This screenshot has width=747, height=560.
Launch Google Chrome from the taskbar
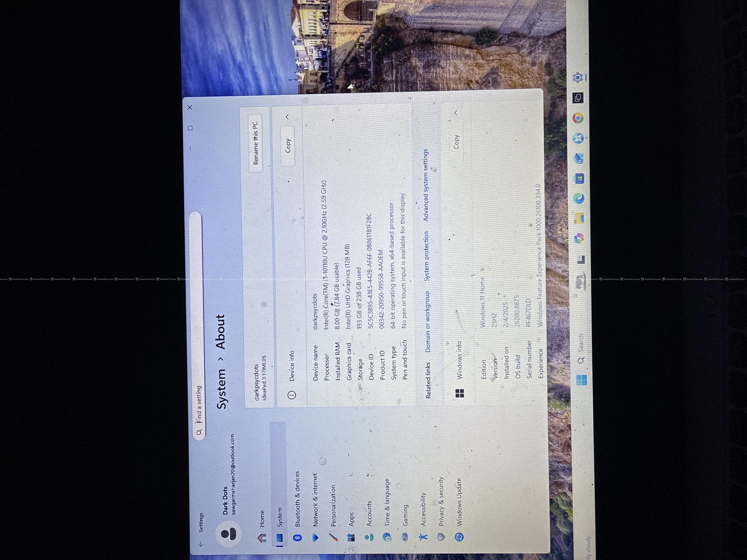[x=578, y=118]
